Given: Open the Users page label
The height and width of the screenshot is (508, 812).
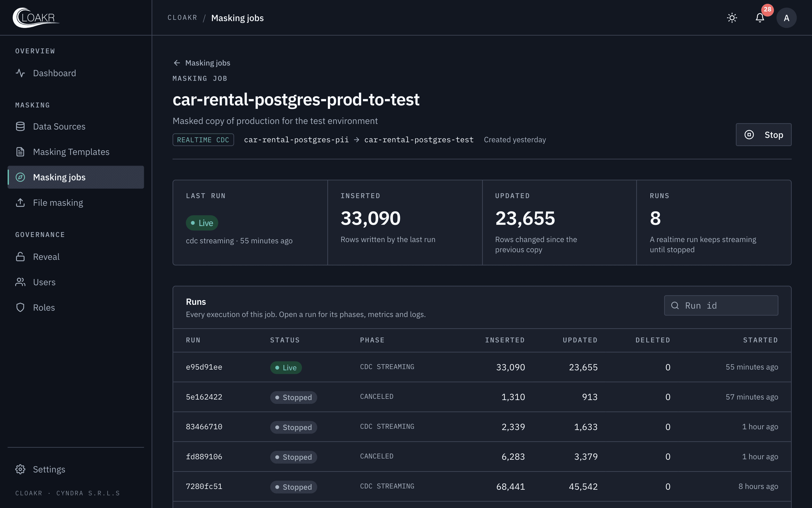Looking at the screenshot, I should [x=44, y=282].
